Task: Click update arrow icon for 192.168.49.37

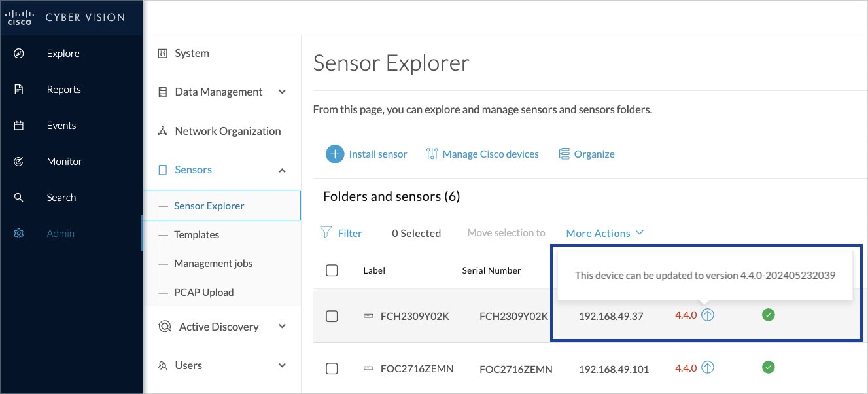Action: pos(708,315)
